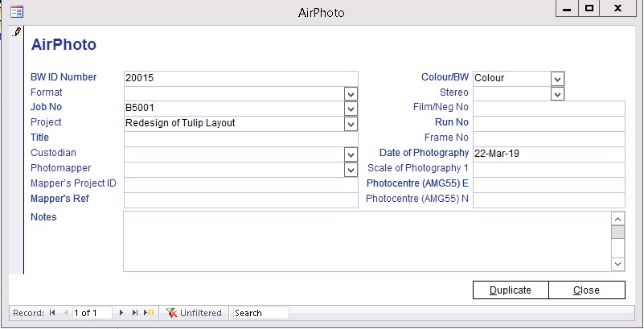Create new blank record icon

149,313
